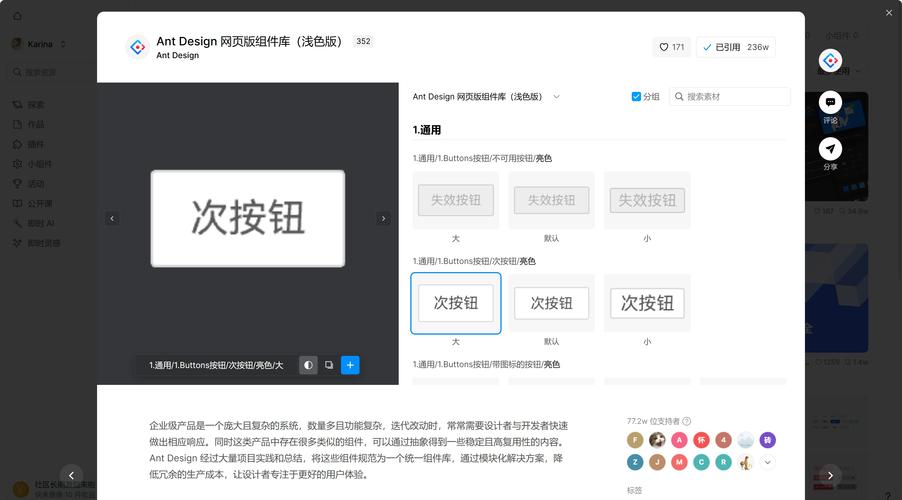Open the Karina account switcher in sidebar

[39, 44]
